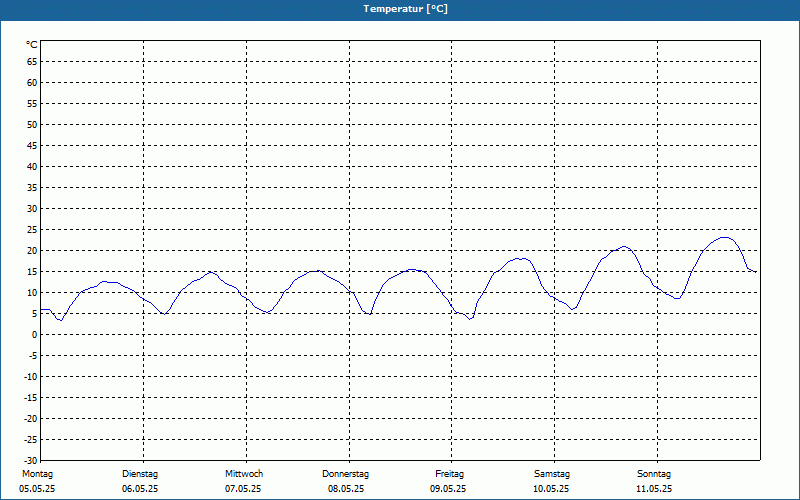
Task: Click the -5 value on the temperature axis
Action: tap(33, 356)
